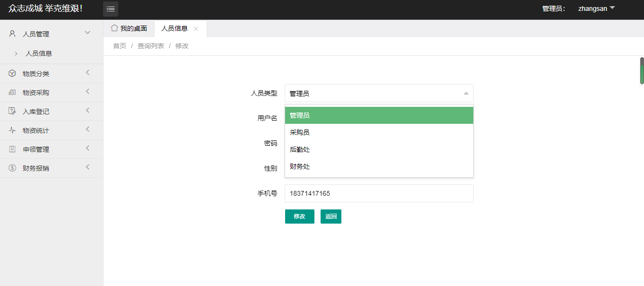Click the 手机号 input field
This screenshot has width=644, height=286.
379,193
